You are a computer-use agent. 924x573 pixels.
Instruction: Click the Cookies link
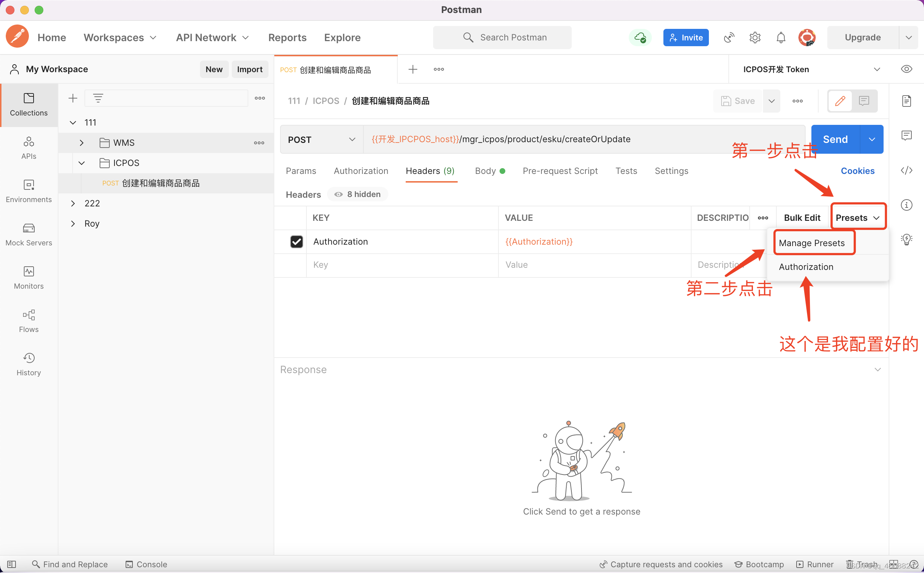point(857,171)
